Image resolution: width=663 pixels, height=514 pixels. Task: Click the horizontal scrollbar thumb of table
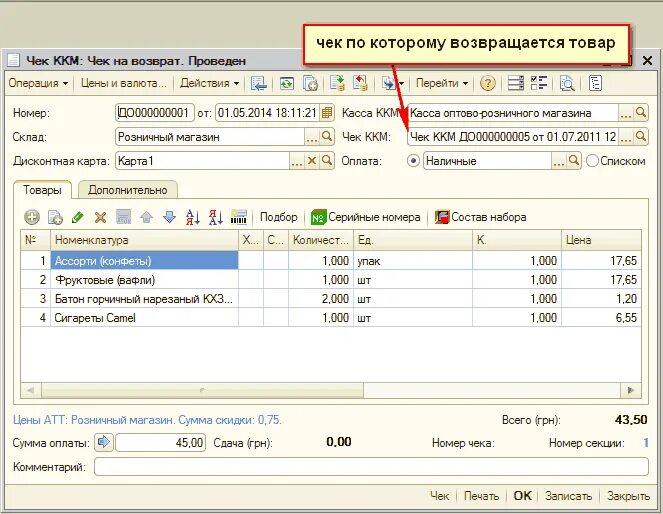[202, 390]
